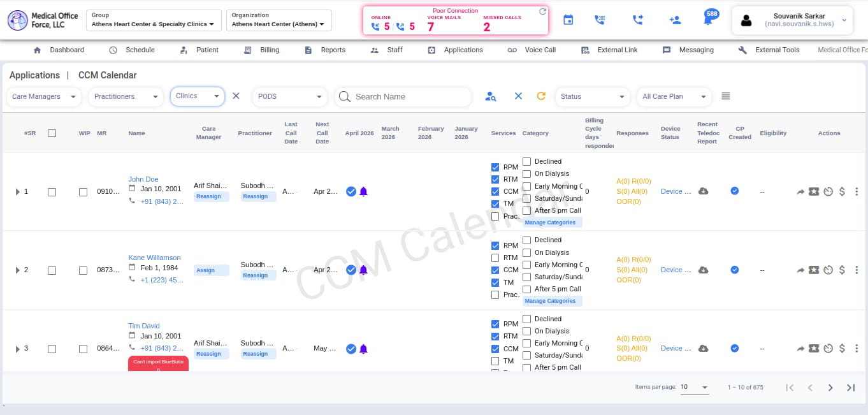
Task: Open the PODS dropdown
Action: click(x=289, y=96)
